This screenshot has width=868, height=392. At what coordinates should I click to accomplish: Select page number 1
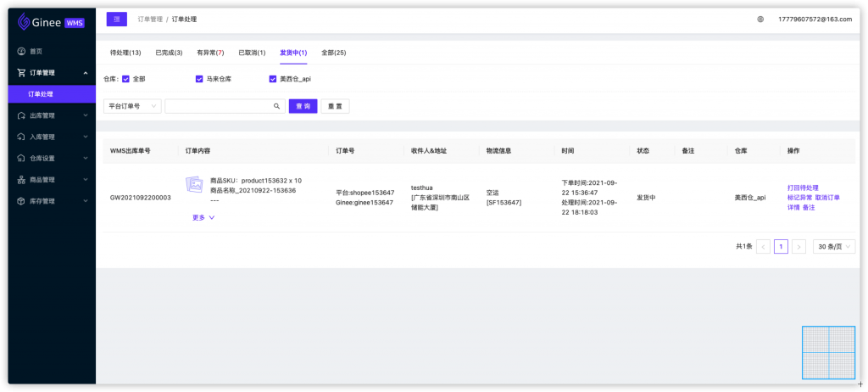click(x=781, y=247)
